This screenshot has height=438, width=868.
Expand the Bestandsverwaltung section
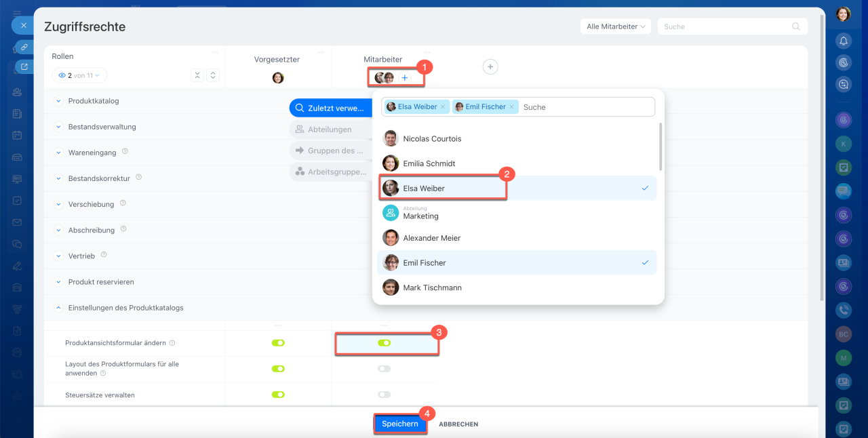58,127
